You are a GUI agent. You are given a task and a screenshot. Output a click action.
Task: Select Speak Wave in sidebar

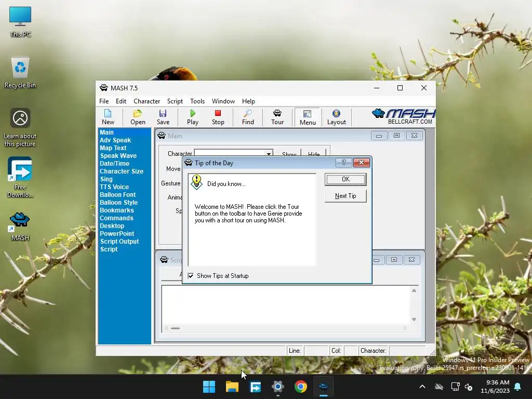[118, 156]
